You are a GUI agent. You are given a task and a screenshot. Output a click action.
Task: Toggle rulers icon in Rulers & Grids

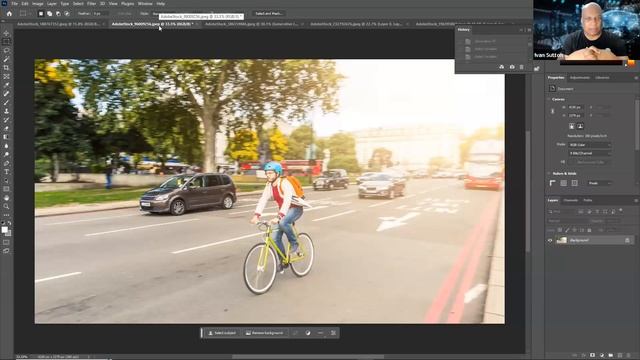coord(553,183)
